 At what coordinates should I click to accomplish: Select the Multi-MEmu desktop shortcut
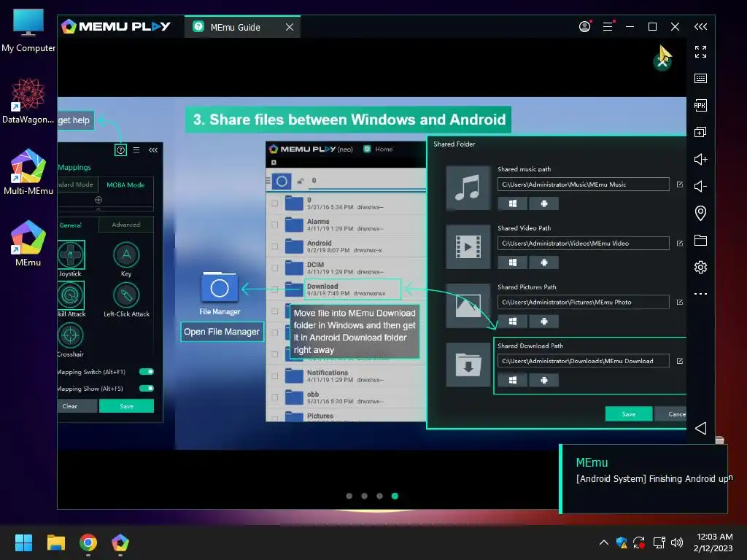click(28, 172)
